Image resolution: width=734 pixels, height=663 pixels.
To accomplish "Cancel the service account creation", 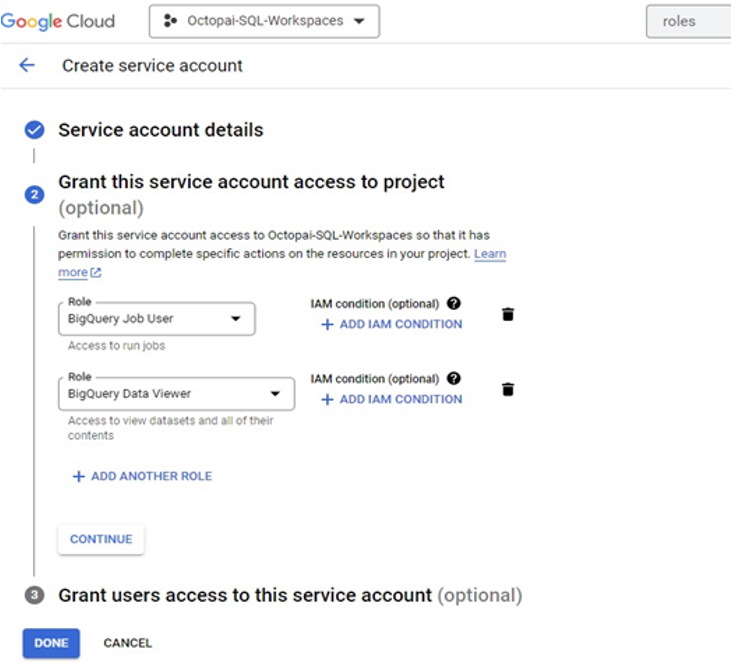I will pos(128,643).
